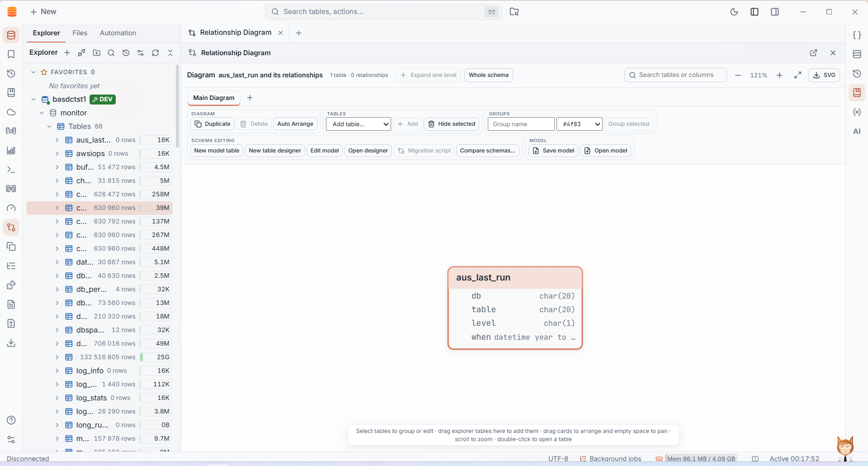Image resolution: width=868 pixels, height=466 pixels.
Task: Click the Whole schema button
Action: tap(489, 75)
